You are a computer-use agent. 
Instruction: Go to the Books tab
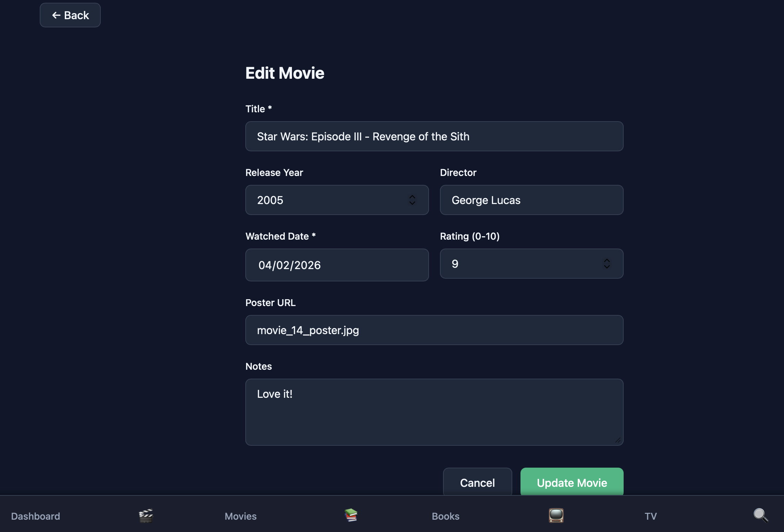coord(445,516)
